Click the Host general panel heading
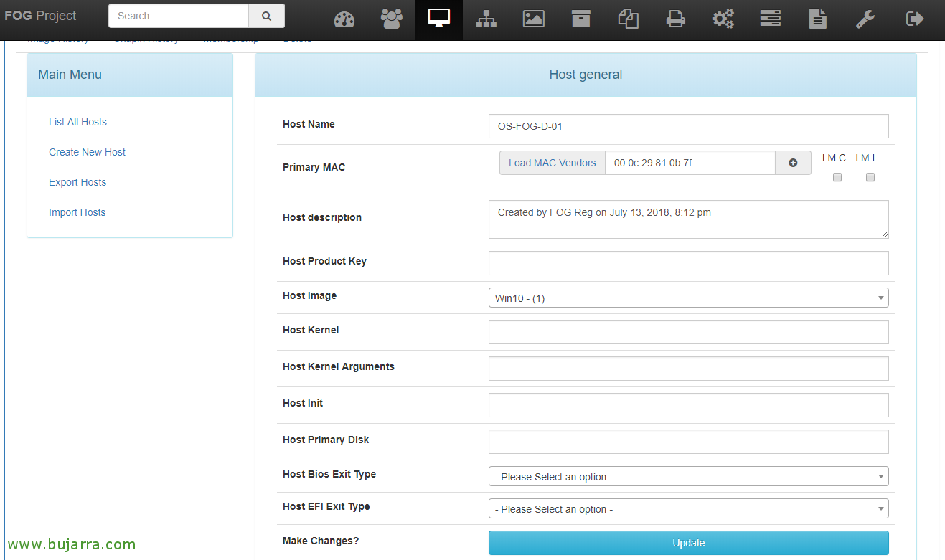This screenshot has height=560, width=945. tap(586, 75)
